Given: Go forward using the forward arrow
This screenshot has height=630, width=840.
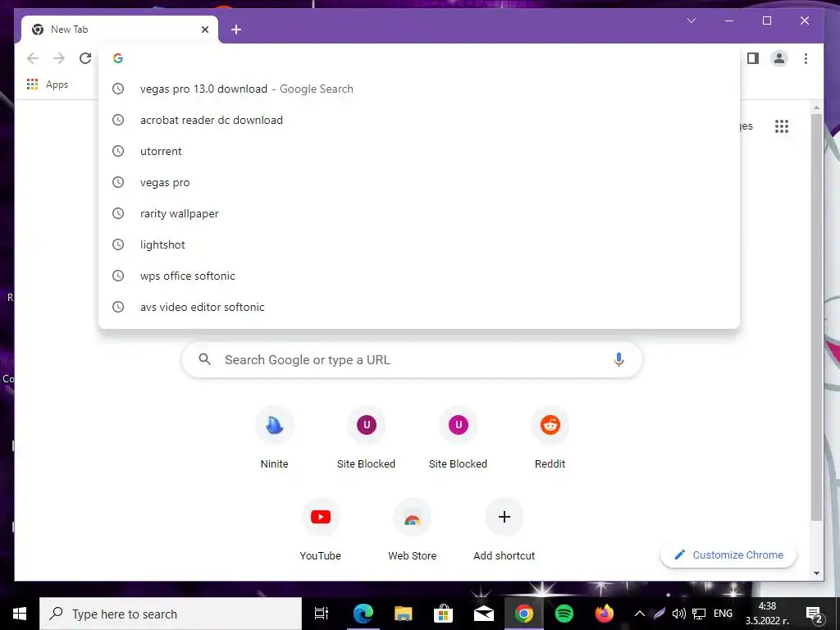Looking at the screenshot, I should [59, 58].
